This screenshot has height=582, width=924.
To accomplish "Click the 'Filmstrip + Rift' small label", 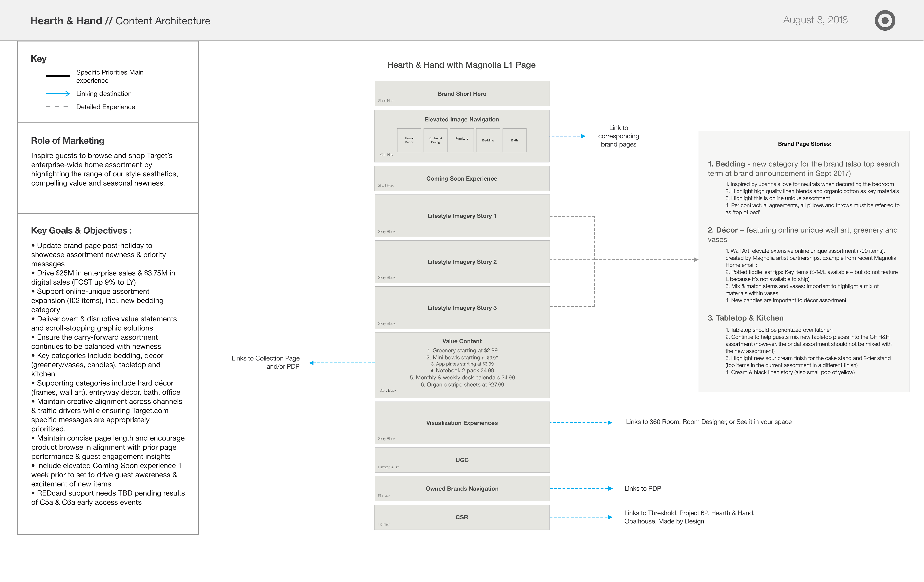I will [x=388, y=467].
